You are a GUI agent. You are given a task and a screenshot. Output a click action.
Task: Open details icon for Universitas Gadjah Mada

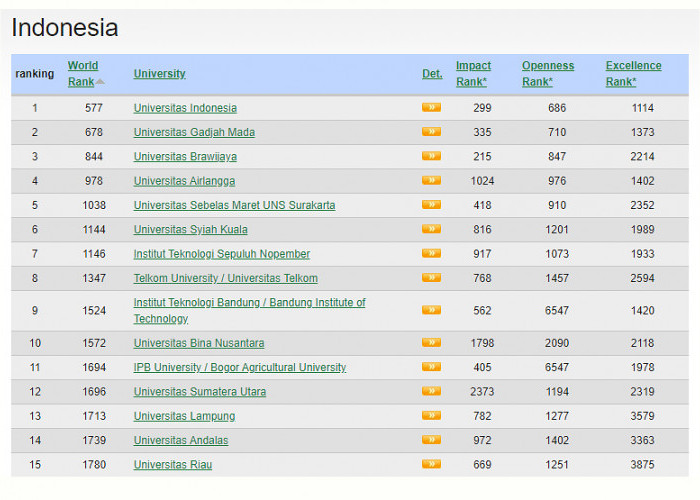(431, 132)
